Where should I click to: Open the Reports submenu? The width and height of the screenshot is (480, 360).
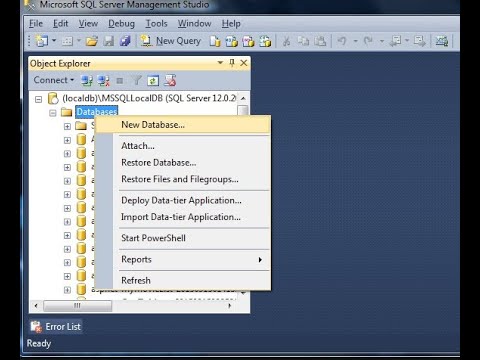point(183,259)
